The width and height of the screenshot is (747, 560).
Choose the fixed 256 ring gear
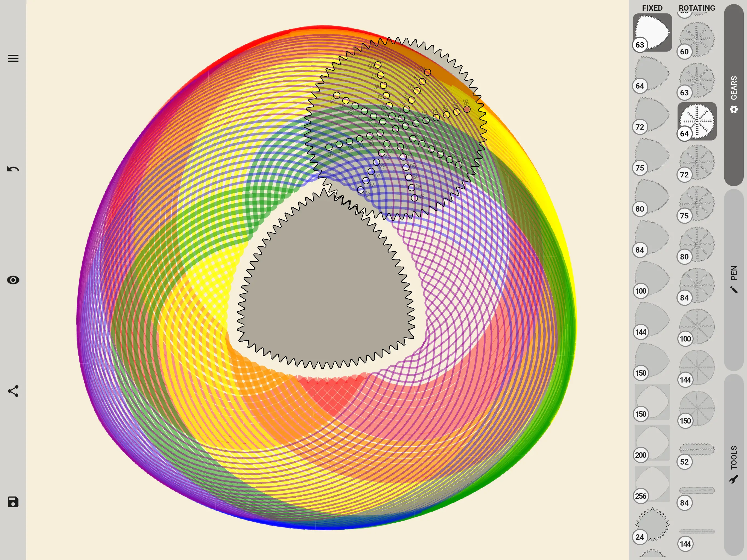tap(652, 484)
